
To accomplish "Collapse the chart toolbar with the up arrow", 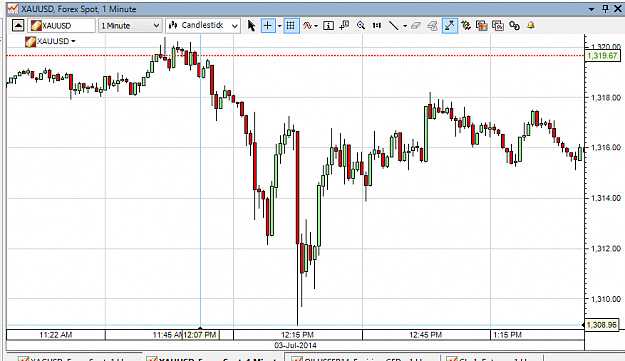I will 18,26.
